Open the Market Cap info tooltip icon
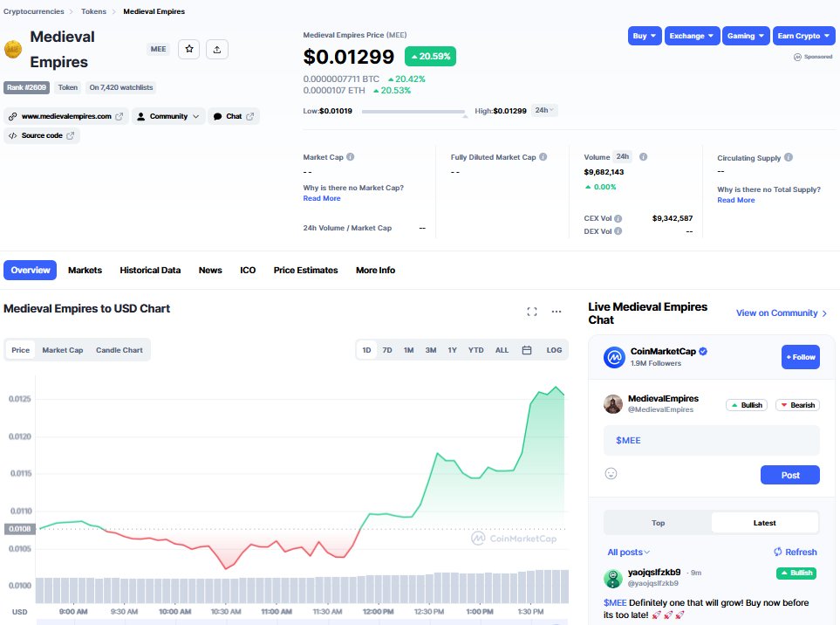This screenshot has height=625, width=840. pos(351,157)
